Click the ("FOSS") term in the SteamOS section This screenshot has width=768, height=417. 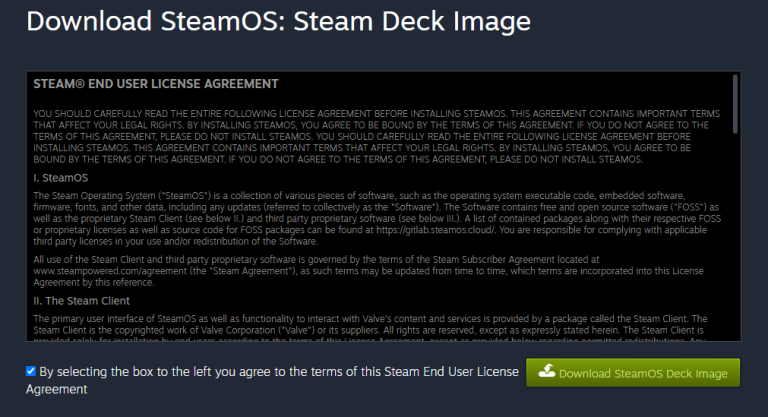point(687,207)
